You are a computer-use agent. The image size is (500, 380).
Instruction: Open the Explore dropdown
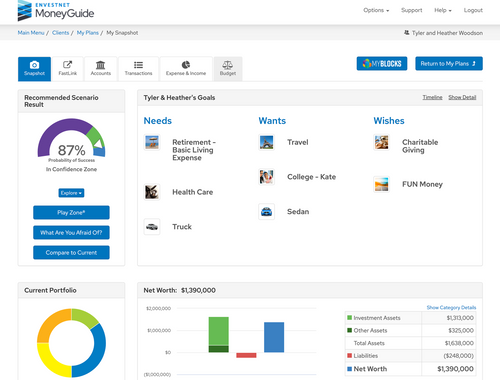[71, 193]
